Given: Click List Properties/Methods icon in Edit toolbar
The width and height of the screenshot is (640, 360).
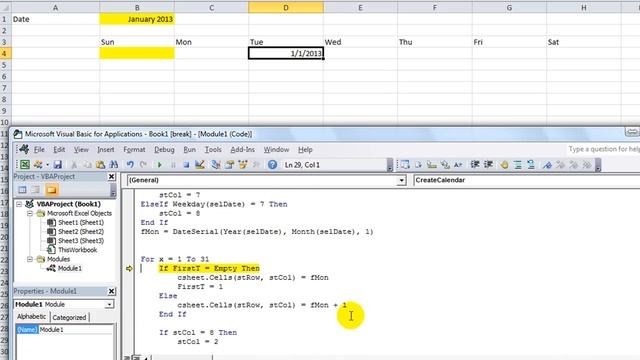Looking at the screenshot, I should click(x=405, y=164).
